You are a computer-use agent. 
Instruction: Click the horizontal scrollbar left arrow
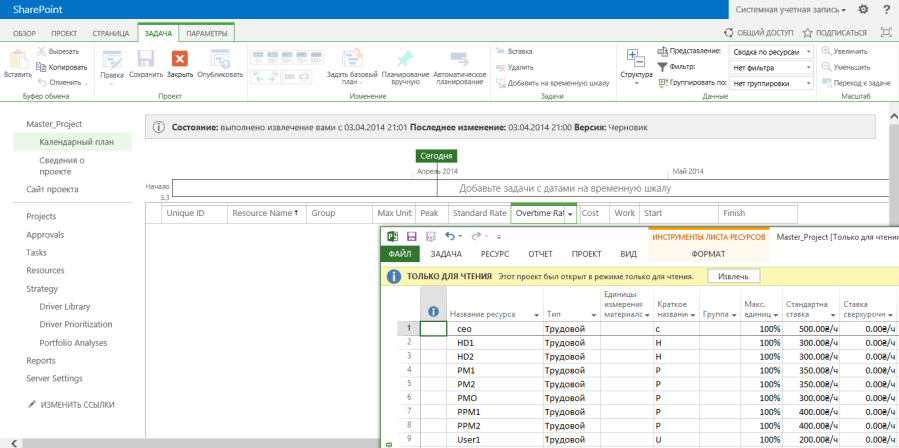point(13,443)
